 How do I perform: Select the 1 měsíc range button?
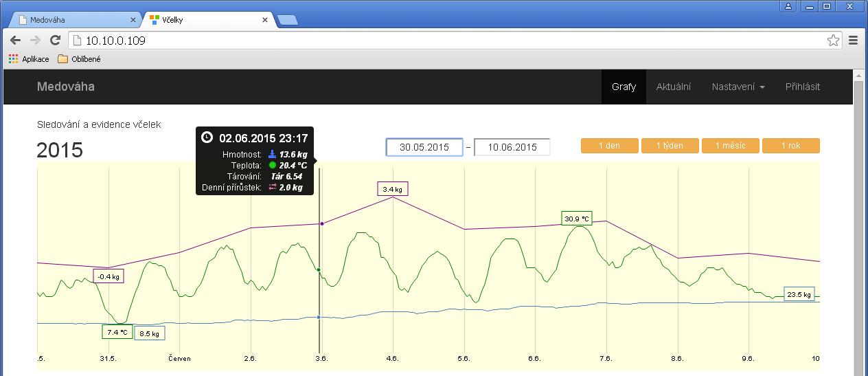point(731,146)
